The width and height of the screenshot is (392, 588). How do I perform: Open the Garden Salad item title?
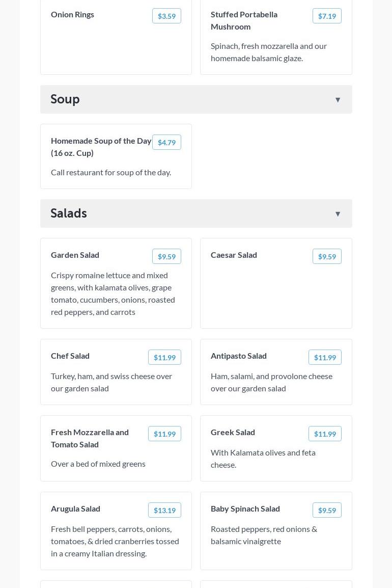(x=75, y=255)
